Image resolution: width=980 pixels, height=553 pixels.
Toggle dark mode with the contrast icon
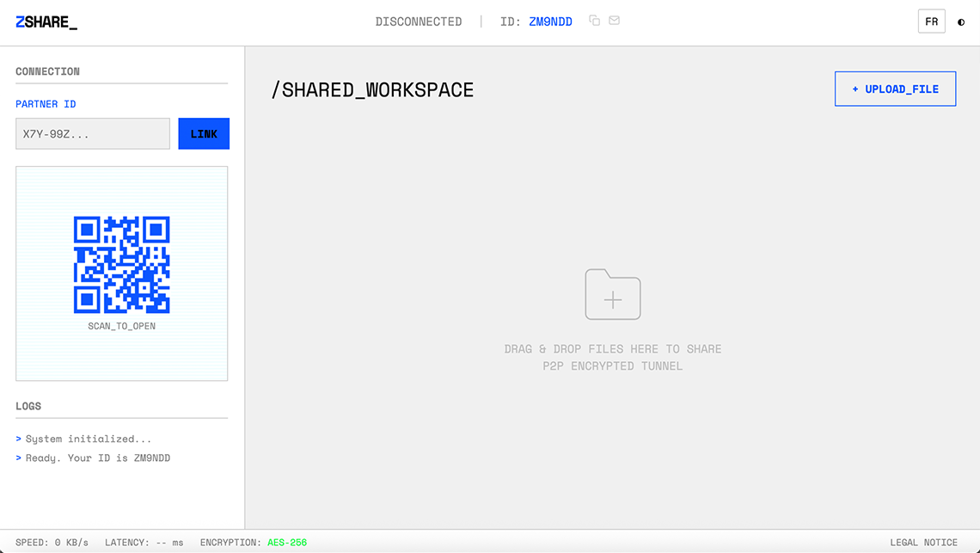[960, 22]
